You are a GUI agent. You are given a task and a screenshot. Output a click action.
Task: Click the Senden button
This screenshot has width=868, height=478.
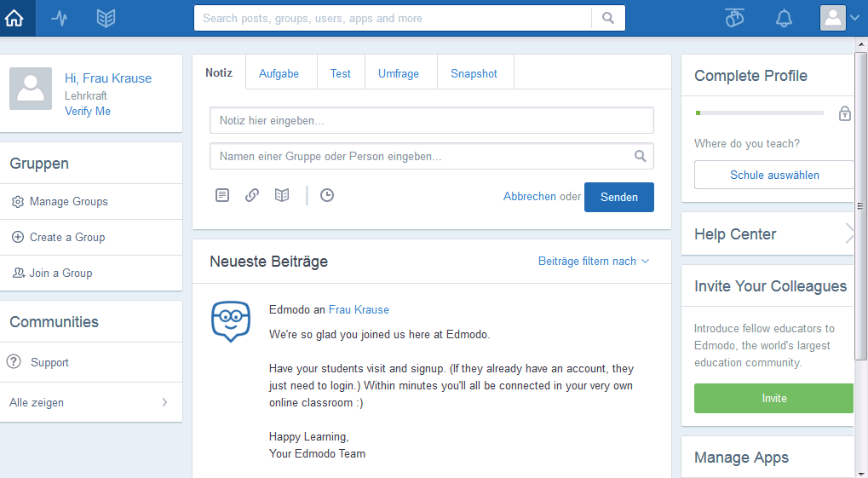(x=619, y=197)
